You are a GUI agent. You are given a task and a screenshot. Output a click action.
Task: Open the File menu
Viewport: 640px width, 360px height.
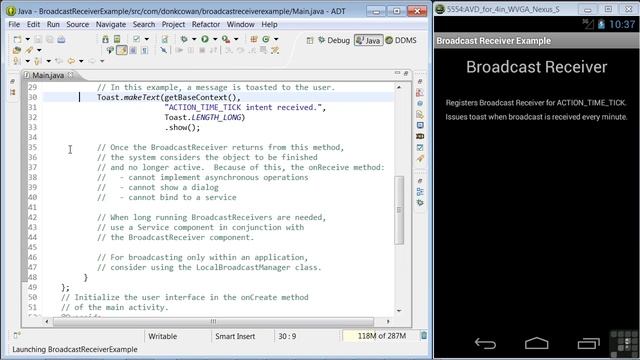click(x=14, y=24)
